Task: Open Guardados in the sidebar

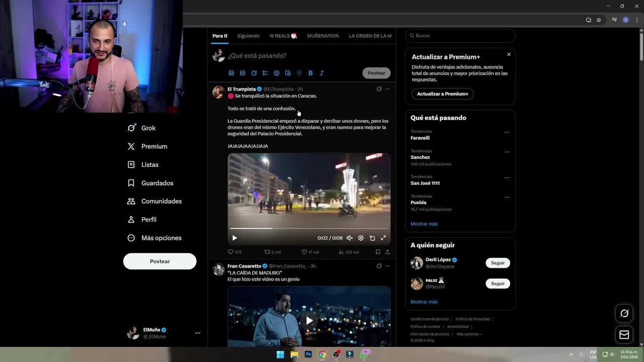Action: (150, 183)
